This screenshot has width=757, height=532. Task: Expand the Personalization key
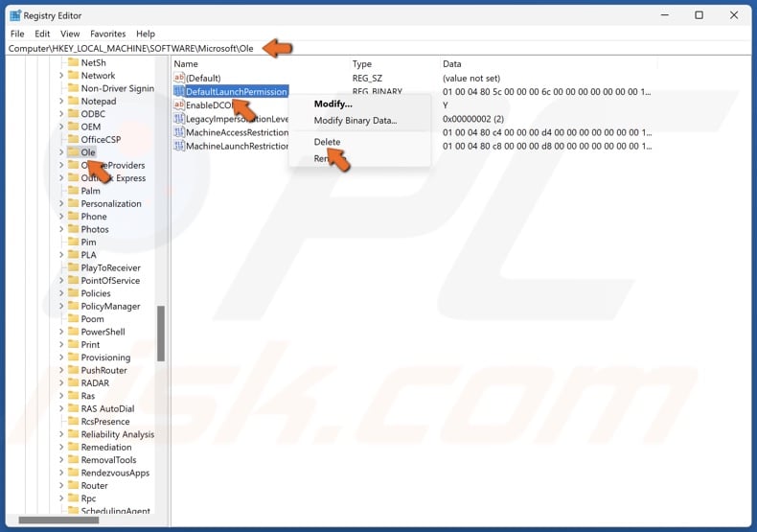[61, 203]
